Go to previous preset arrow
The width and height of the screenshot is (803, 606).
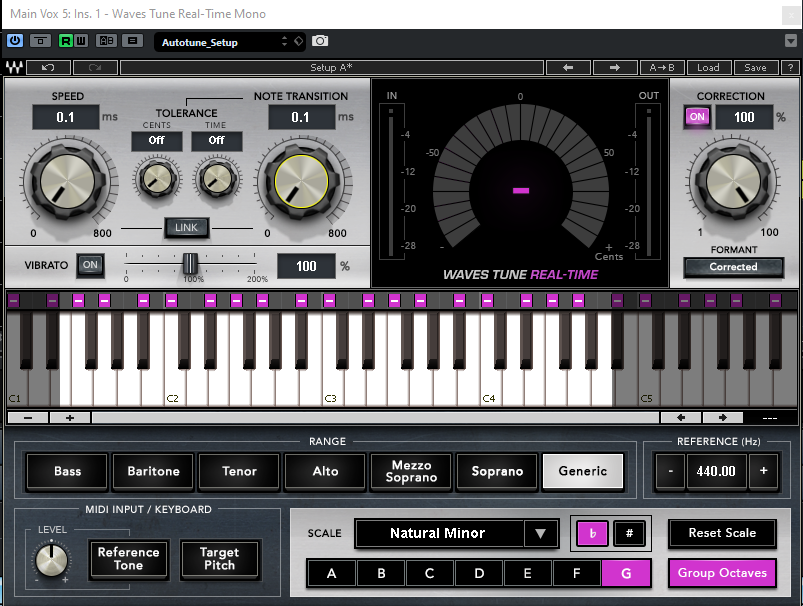click(568, 68)
